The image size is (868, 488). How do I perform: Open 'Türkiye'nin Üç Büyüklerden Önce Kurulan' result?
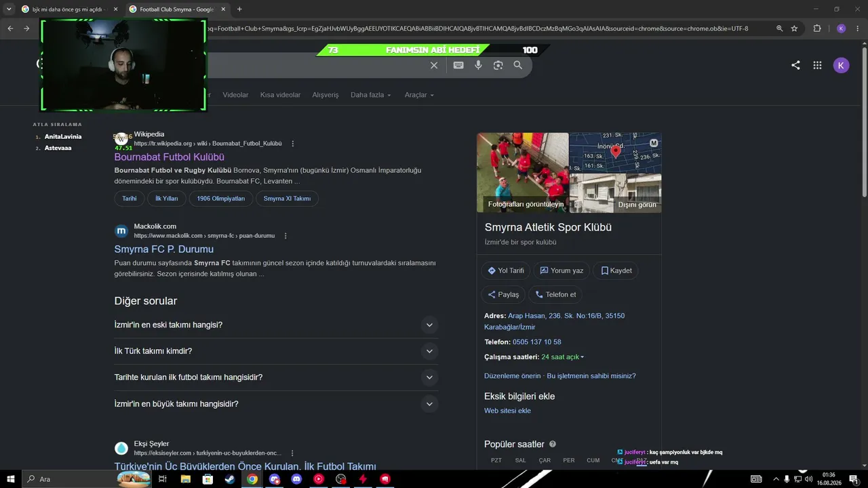pos(245,466)
